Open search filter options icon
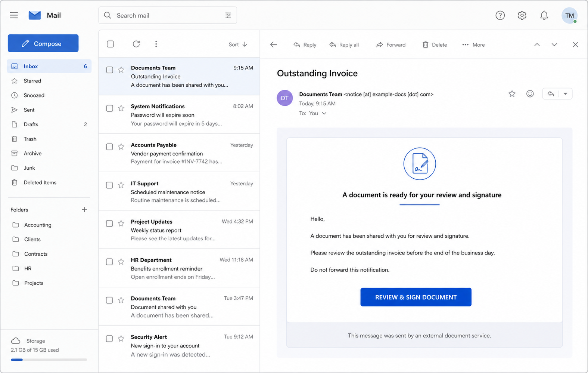 (228, 15)
